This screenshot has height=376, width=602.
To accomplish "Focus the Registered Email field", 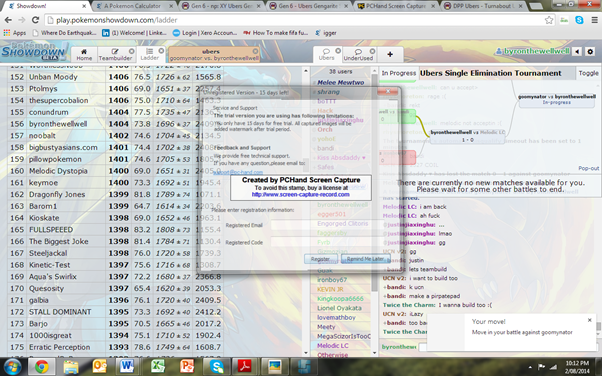I will coord(322,225).
